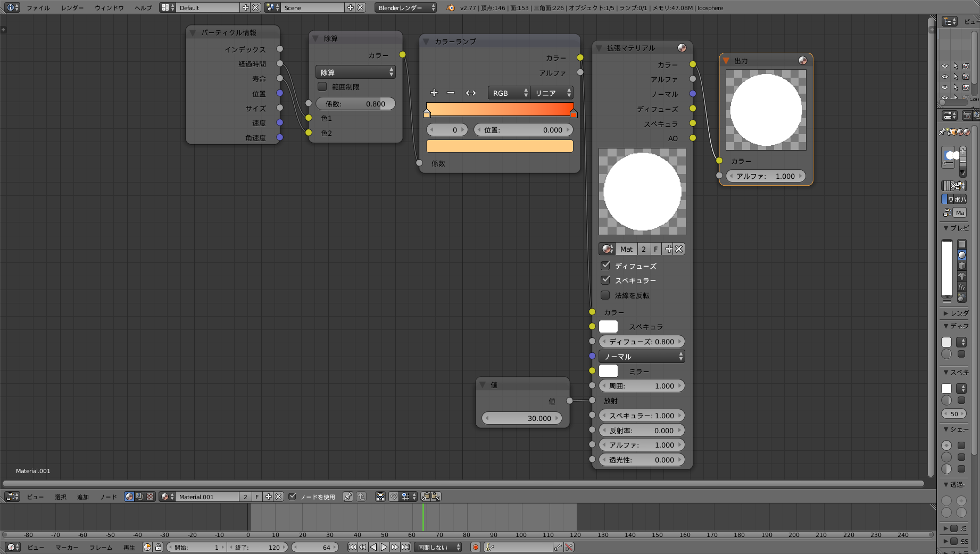980x554 pixels.
Task: Open the ヘルプ menu
Action: coord(143,7)
